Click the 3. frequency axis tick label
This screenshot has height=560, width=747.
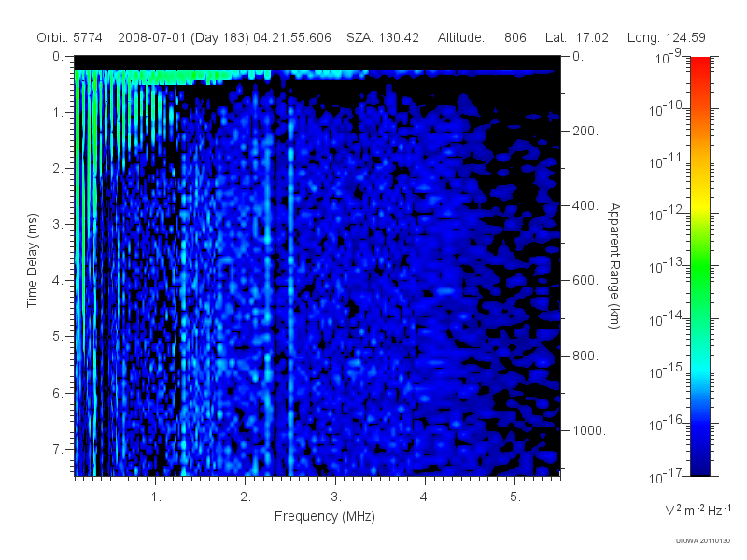tap(336, 497)
